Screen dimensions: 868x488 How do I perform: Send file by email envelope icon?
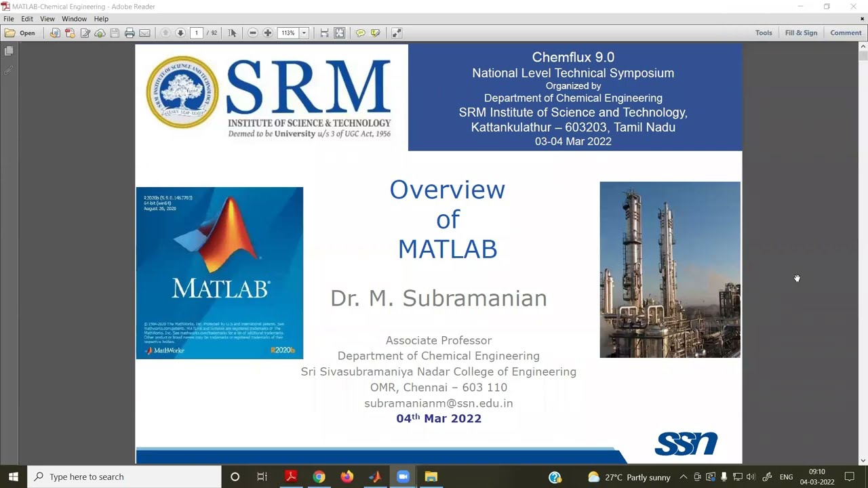[x=144, y=33]
